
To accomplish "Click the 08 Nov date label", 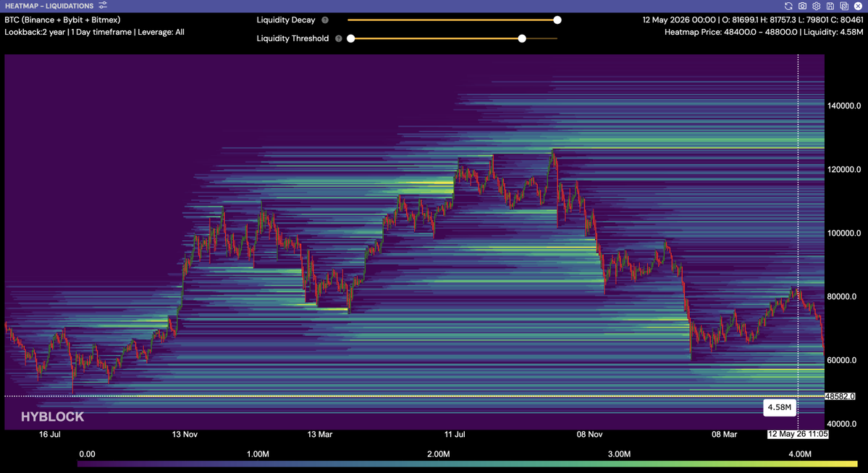I will (589, 434).
